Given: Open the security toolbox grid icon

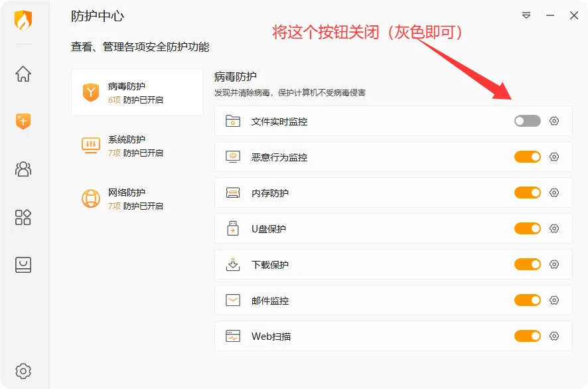Looking at the screenshot, I should [23, 216].
